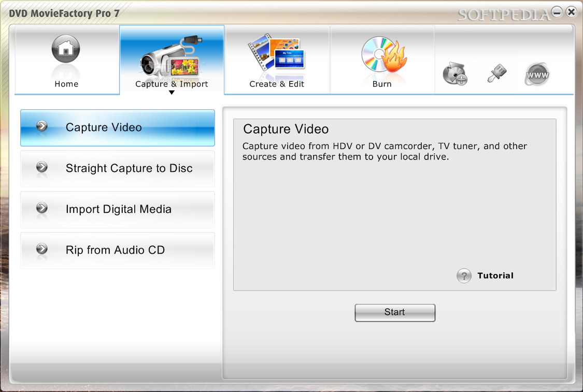The width and height of the screenshot is (583, 392).
Task: Choose Rip from Audio CD
Action: pos(118,250)
